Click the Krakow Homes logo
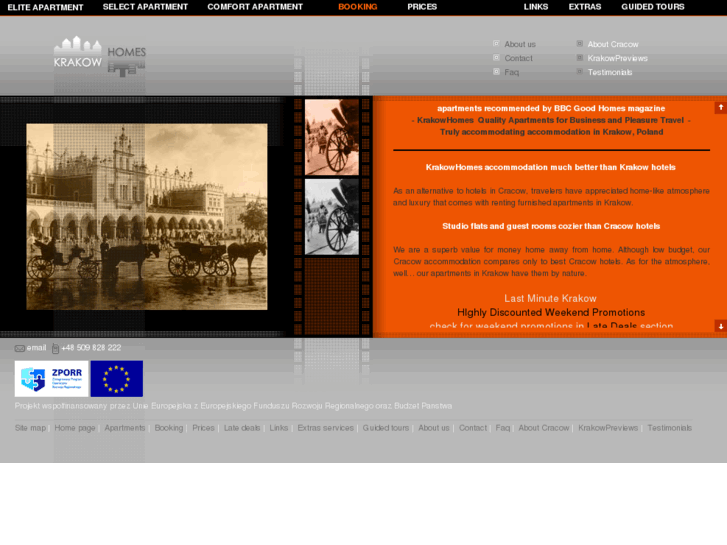The width and height of the screenshot is (727, 545). click(x=100, y=56)
